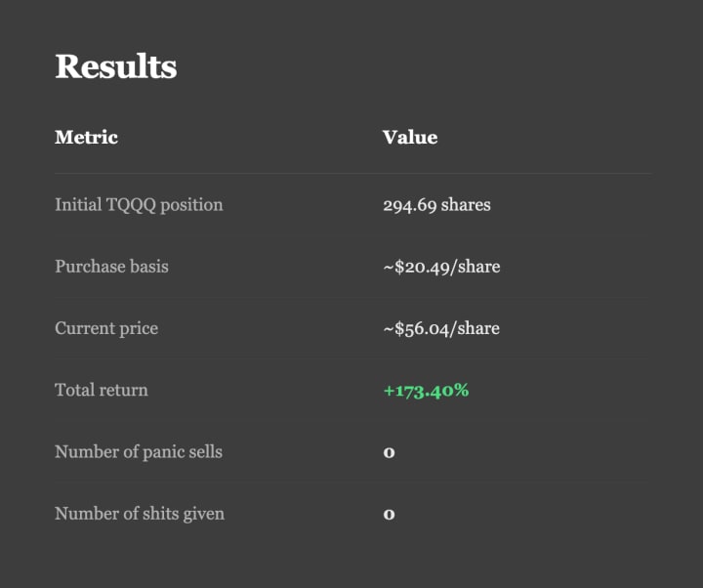This screenshot has height=588, width=703.
Task: Click the Initial TQQQ position label
Action: 139,205
